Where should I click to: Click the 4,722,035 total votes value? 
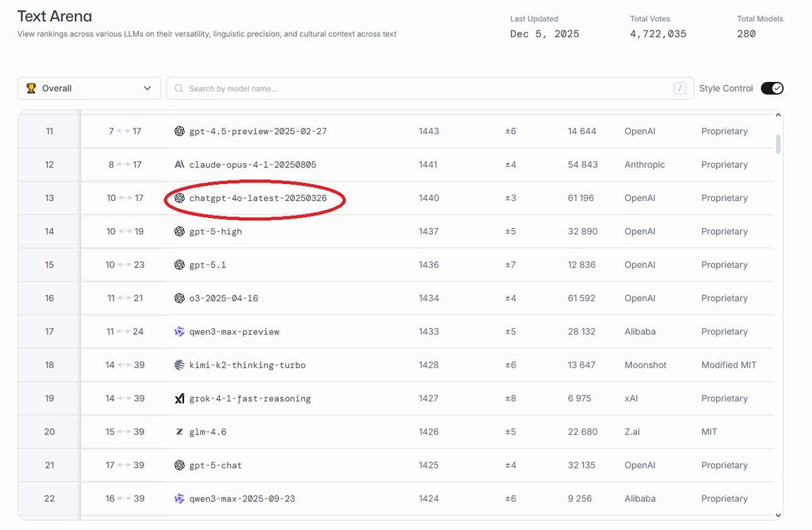[x=658, y=34]
